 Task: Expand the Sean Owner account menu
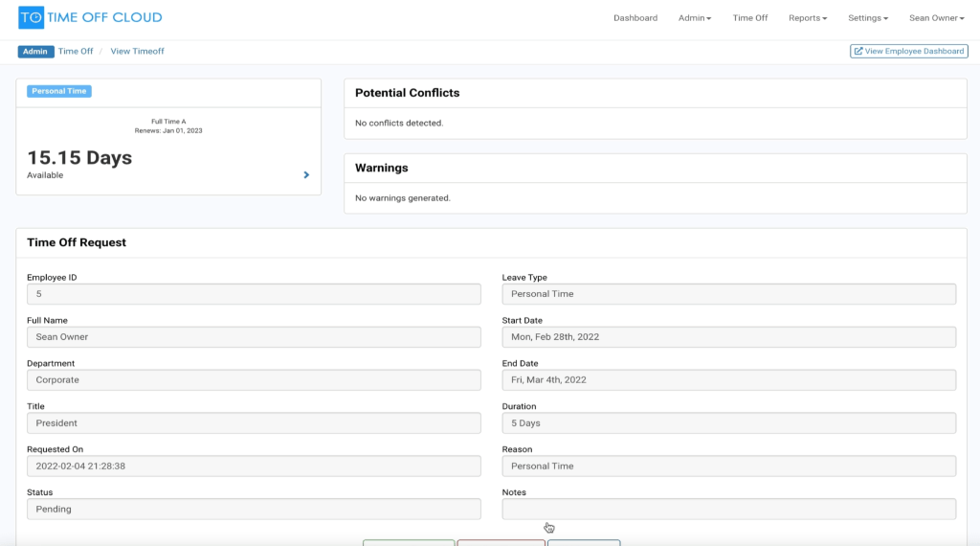click(x=937, y=18)
